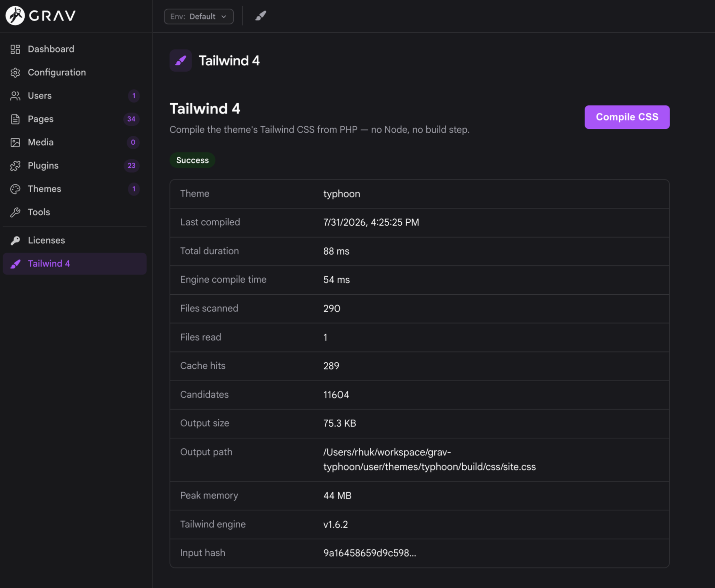Click the Themes count badge
The height and width of the screenshot is (588, 715).
[x=134, y=189]
